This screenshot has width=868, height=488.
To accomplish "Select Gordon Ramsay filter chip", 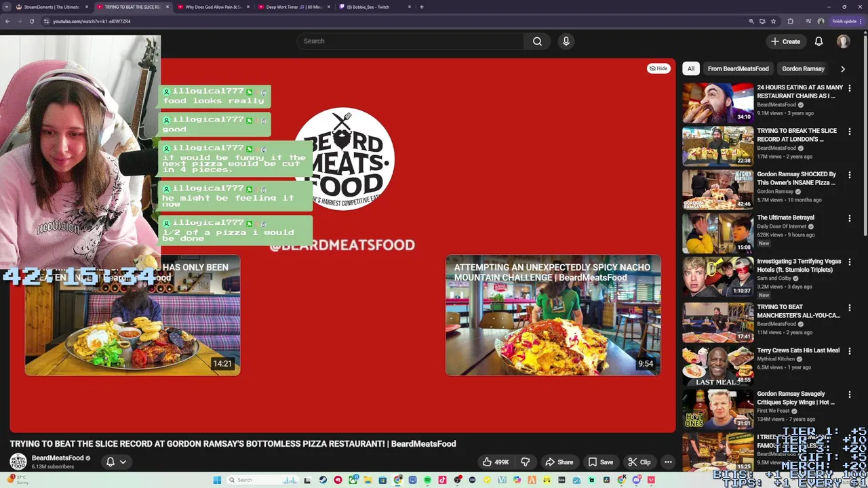I will click(x=803, y=68).
